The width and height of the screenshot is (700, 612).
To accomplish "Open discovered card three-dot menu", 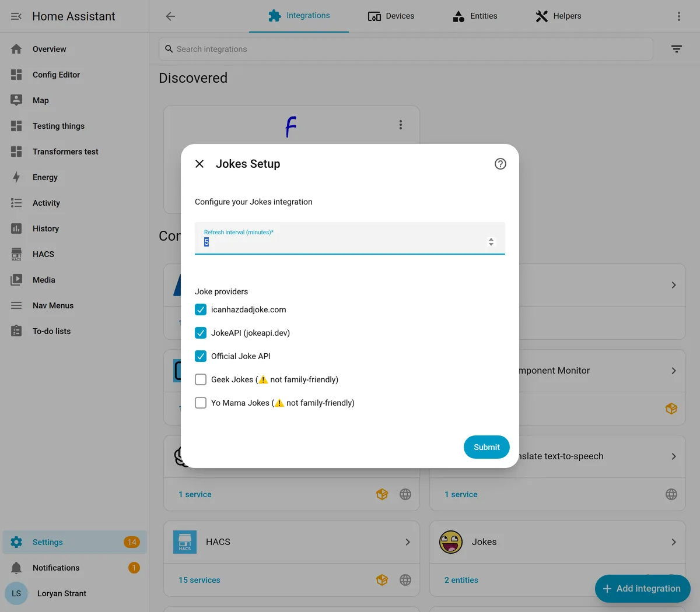I will (x=401, y=125).
